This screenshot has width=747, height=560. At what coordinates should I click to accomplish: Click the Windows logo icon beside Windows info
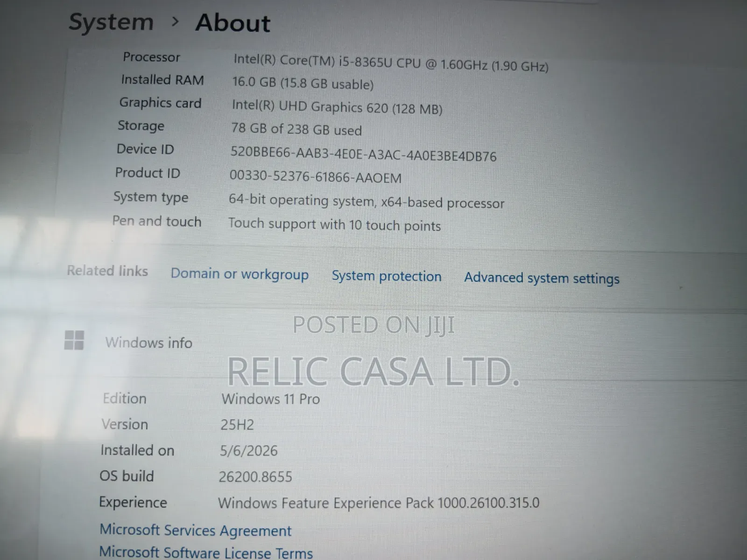pyautogui.click(x=74, y=340)
